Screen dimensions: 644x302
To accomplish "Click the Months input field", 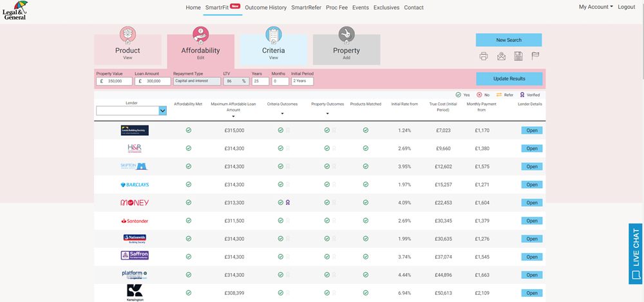I will coord(280,81).
